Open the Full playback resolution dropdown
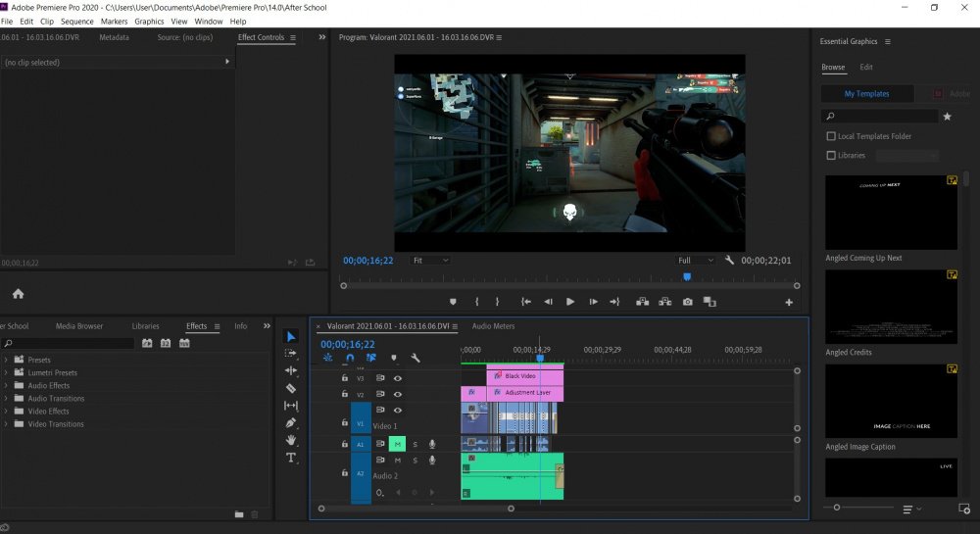The image size is (980, 534). point(695,260)
